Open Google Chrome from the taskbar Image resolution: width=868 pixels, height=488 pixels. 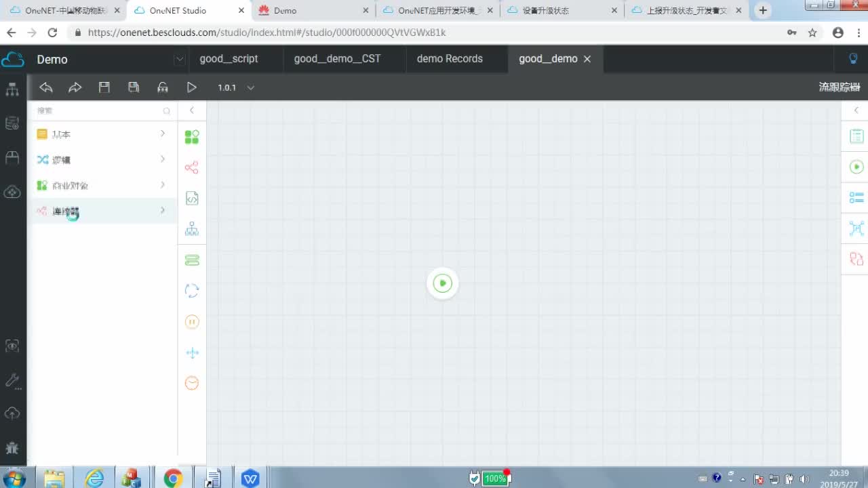(x=173, y=479)
